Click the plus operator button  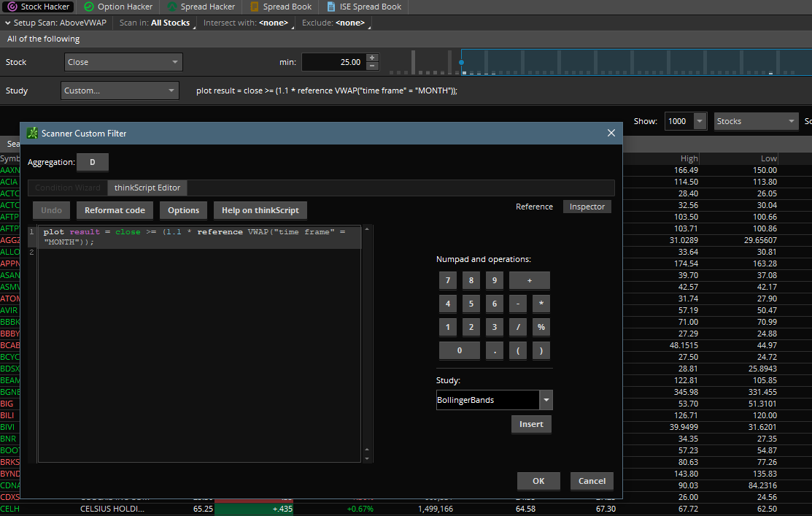pos(530,280)
